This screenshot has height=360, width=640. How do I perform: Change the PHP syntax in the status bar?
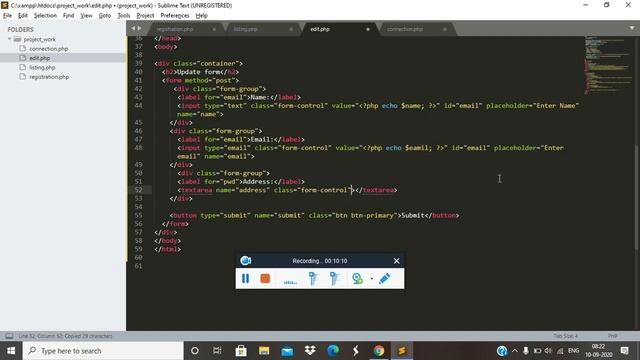(x=612, y=336)
